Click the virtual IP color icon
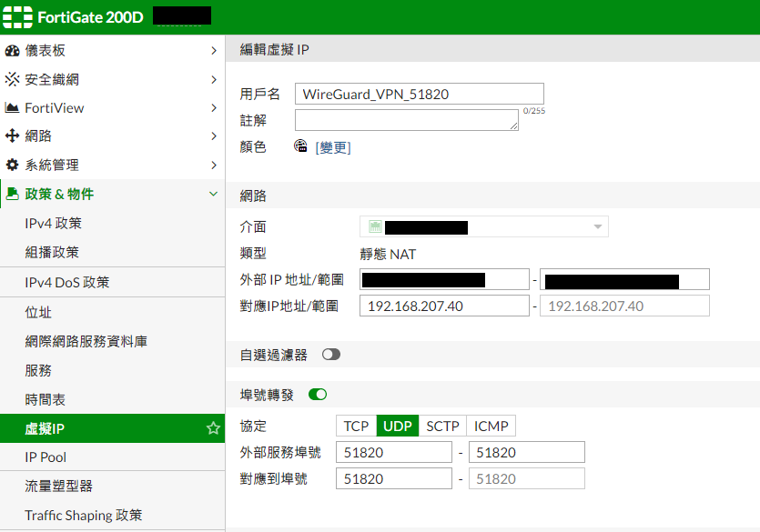 (x=300, y=146)
